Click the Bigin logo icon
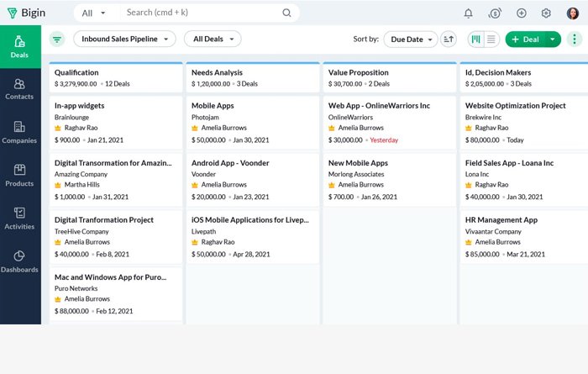Viewport: 588px width, 374px height. tap(12, 13)
